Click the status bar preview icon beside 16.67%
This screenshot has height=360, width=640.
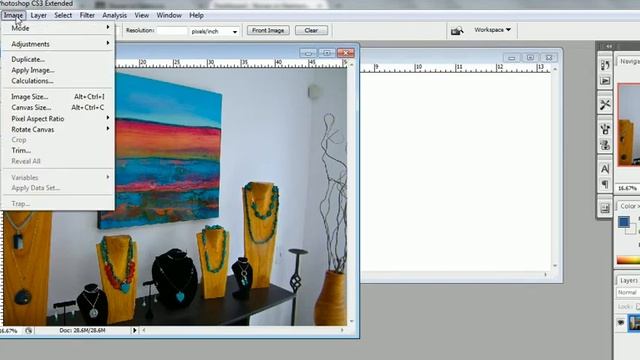(28, 331)
